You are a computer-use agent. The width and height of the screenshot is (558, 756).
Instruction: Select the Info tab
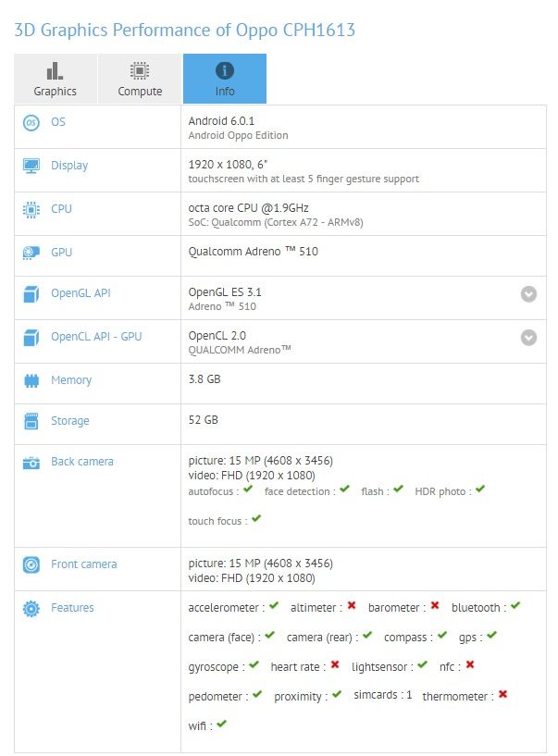225,79
